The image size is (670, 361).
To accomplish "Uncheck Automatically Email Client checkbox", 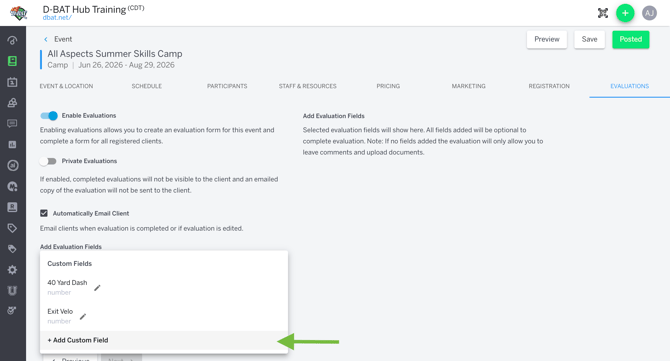I will (x=44, y=213).
